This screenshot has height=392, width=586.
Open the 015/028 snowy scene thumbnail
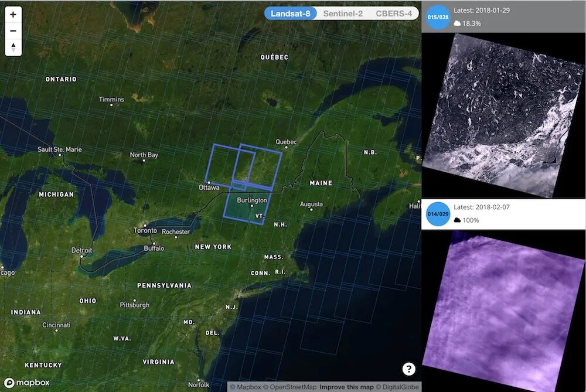tap(503, 115)
